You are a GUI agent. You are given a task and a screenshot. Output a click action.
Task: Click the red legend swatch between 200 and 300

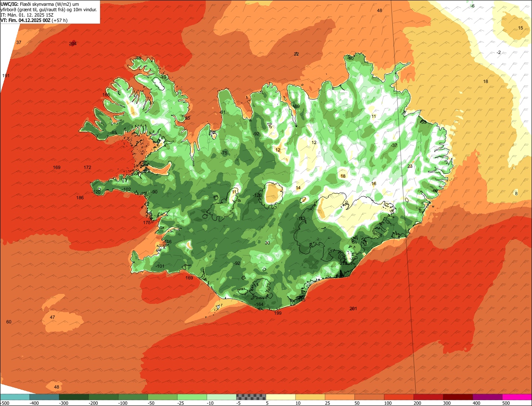tap(428, 397)
